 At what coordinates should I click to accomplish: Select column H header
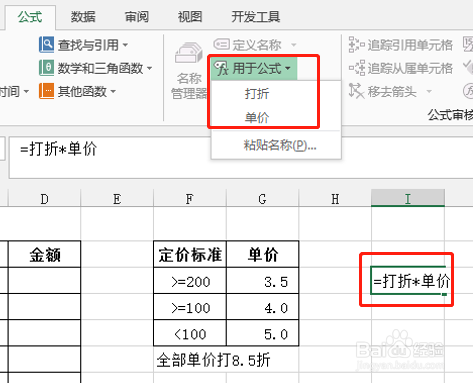335,199
